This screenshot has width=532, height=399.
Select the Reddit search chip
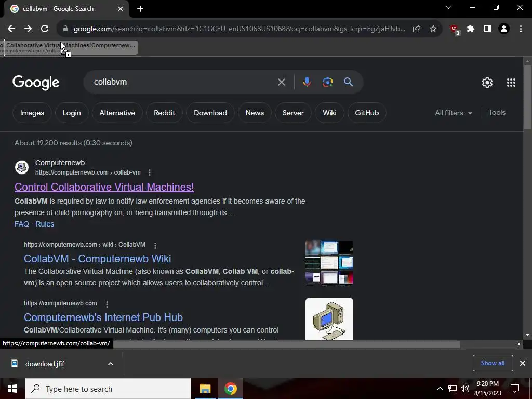coord(164,113)
